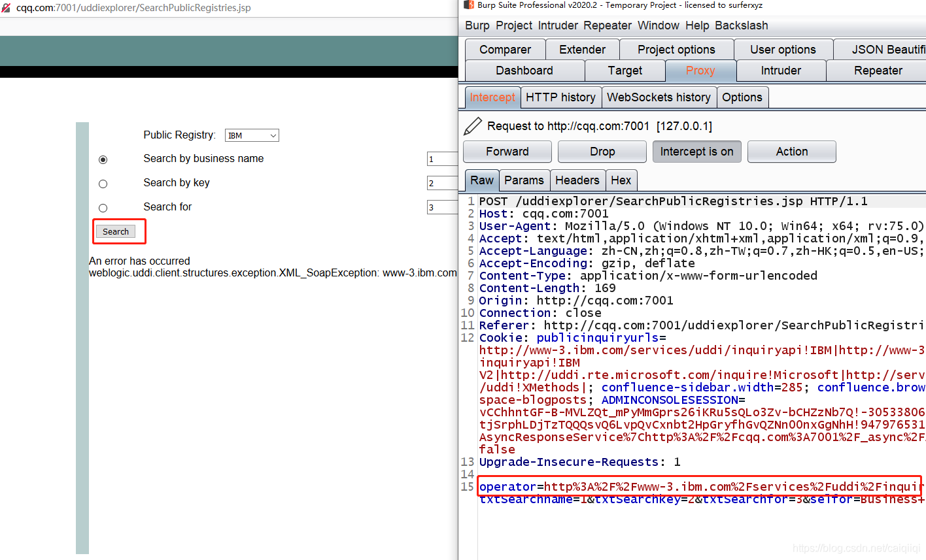This screenshot has height=560, width=926.
Task: Click the Burp Suite logo in title bar
Action: point(468,5)
